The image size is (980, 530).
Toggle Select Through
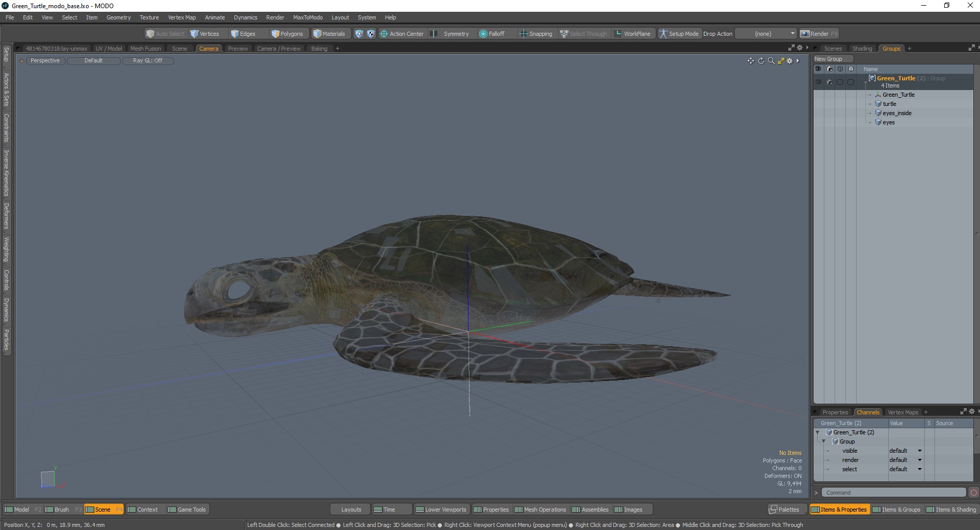click(x=583, y=34)
